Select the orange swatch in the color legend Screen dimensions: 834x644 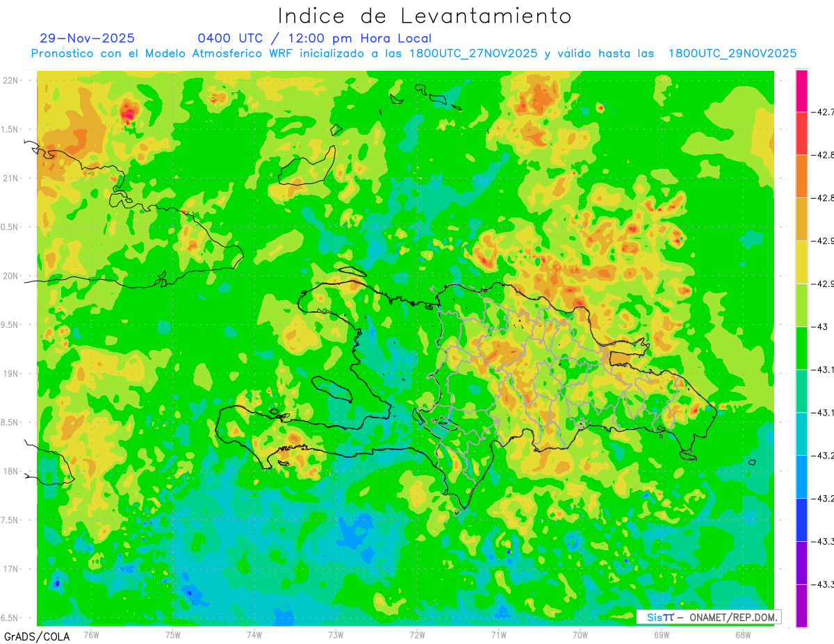801,176
